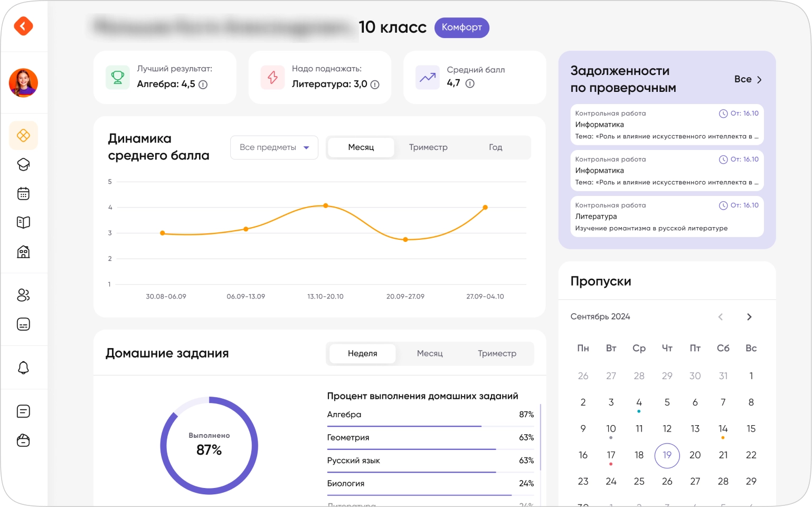This screenshot has width=812, height=507.
Task: Go to next month in Пропуски calendar
Action: pyautogui.click(x=749, y=317)
